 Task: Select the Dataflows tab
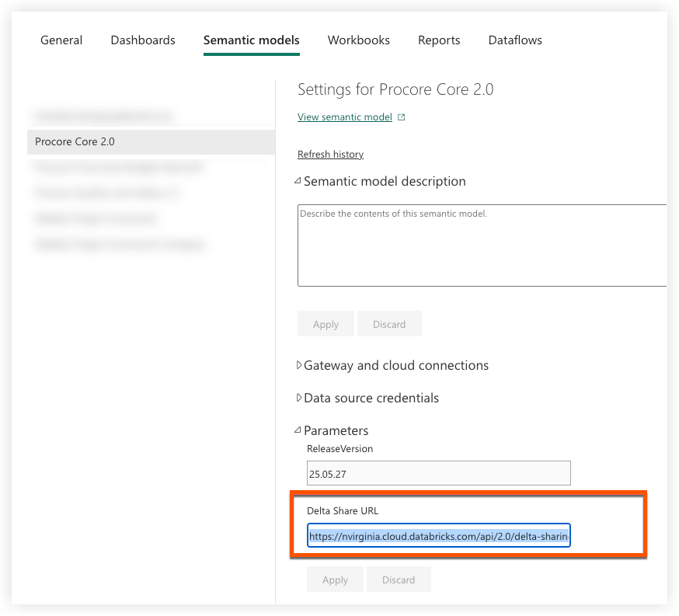514,40
